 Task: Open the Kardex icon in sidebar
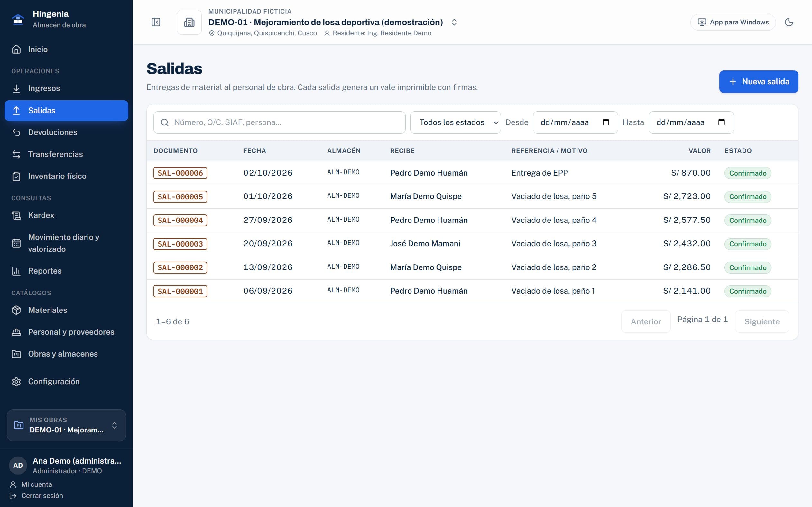point(16,215)
